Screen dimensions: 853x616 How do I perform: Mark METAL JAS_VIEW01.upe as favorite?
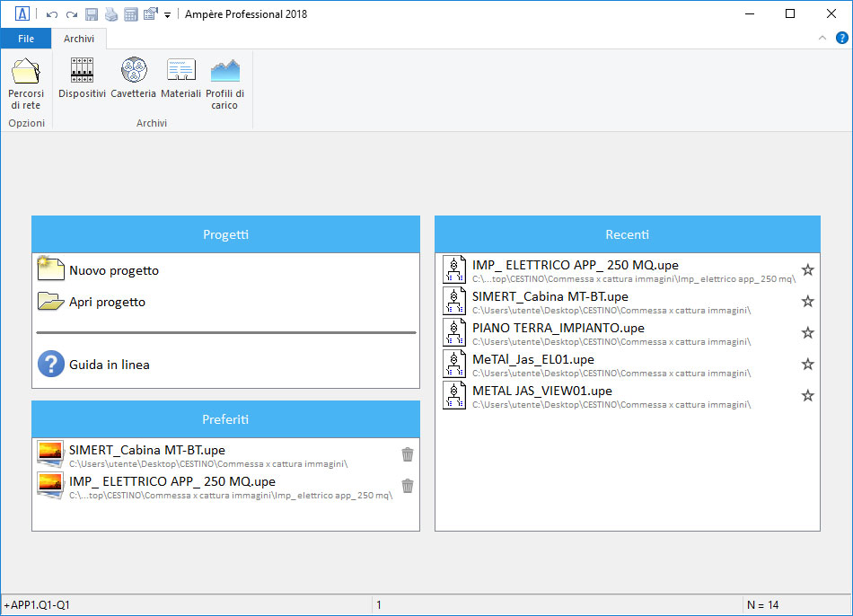807,396
